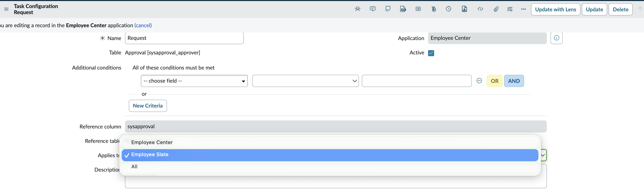Uncheck the Active checkbox
644x195 pixels.
(431, 53)
